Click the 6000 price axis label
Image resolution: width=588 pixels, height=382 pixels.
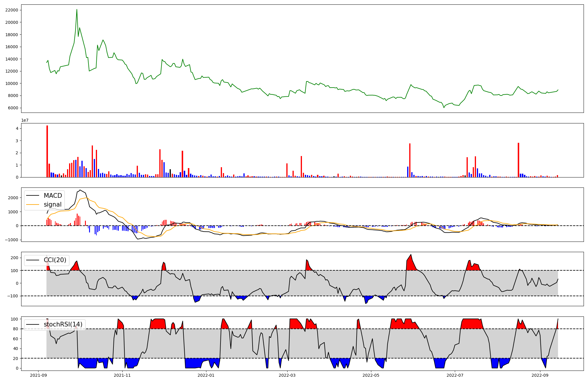click(x=13, y=108)
